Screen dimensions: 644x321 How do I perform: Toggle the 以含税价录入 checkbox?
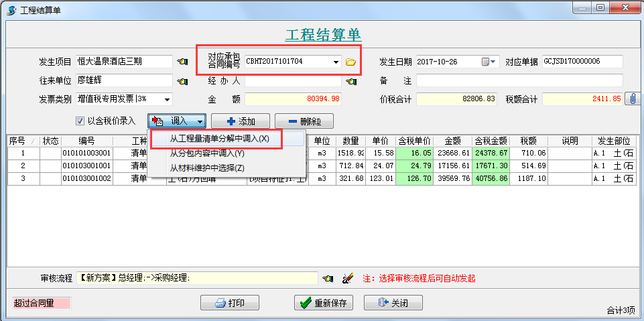point(80,121)
